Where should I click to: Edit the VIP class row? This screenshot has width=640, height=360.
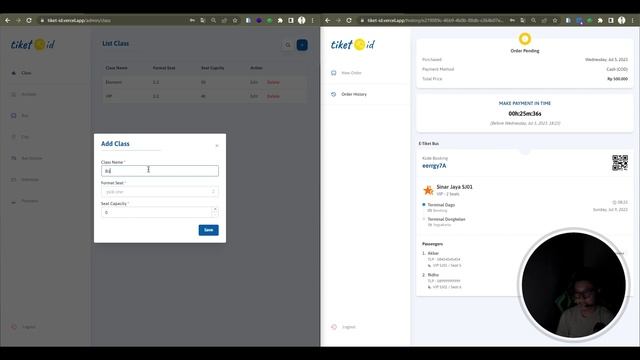coord(254,96)
